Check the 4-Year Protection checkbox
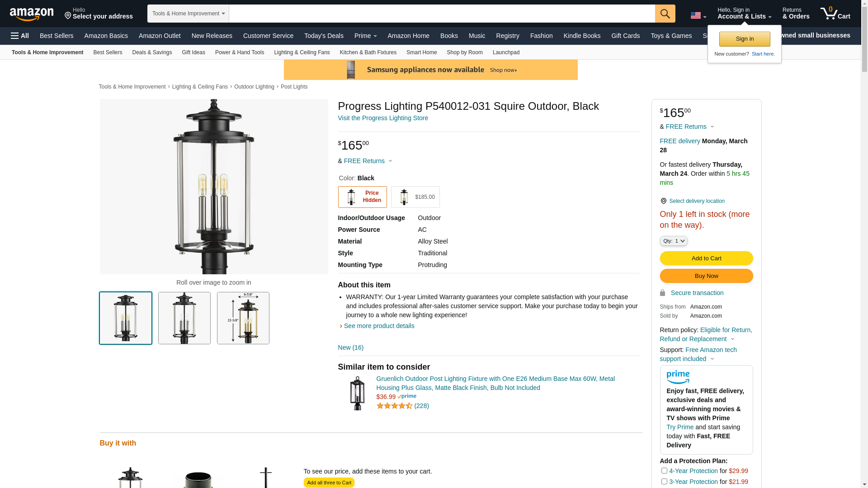This screenshot has width=868, height=488. (664, 471)
